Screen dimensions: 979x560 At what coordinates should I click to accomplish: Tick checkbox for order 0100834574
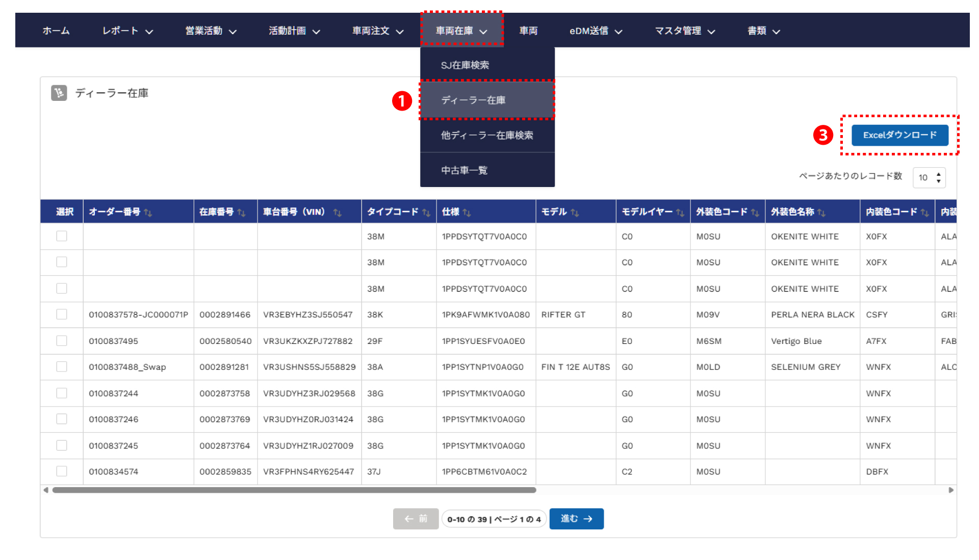click(x=62, y=471)
